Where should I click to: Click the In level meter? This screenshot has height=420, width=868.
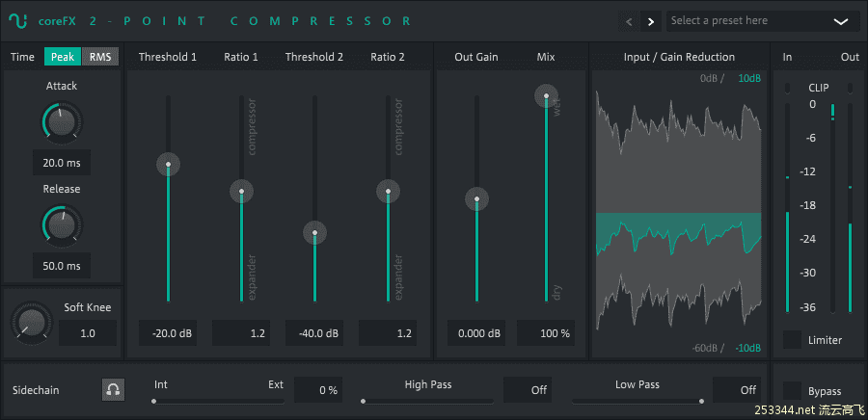788,208
